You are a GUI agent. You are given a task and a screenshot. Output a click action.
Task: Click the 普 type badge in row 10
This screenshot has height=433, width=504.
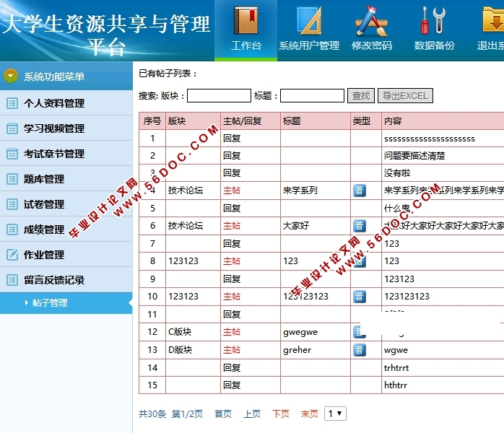360,297
